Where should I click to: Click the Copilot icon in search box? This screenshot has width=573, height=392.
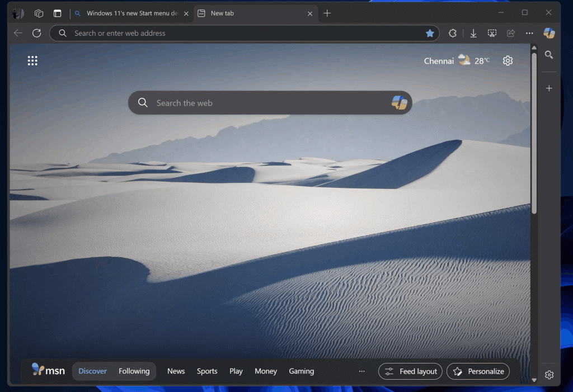click(399, 103)
